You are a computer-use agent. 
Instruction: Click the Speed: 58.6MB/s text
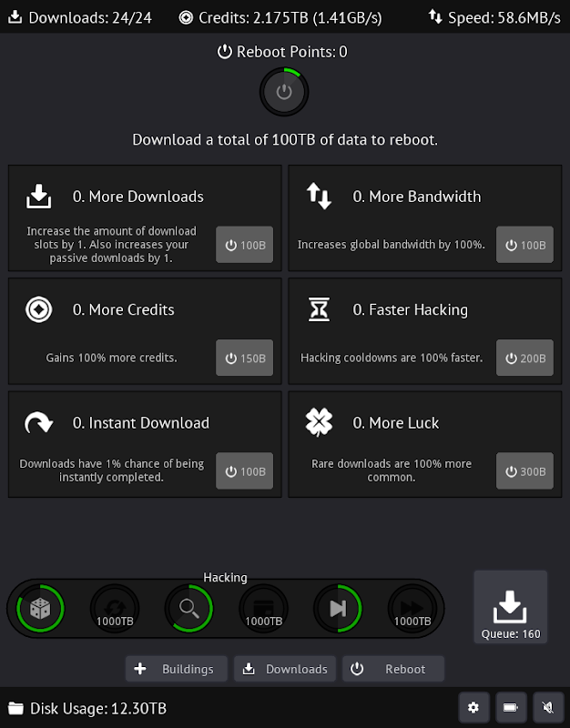[504, 17]
